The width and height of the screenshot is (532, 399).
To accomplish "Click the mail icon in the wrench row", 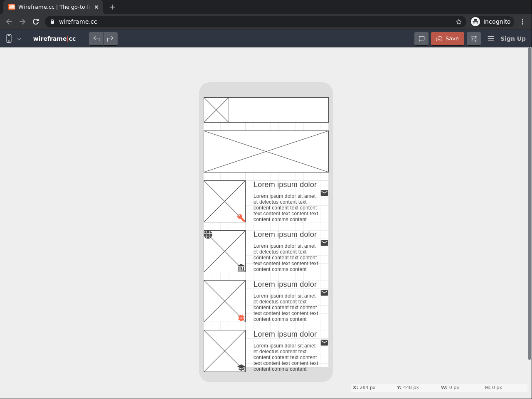I will (x=324, y=193).
